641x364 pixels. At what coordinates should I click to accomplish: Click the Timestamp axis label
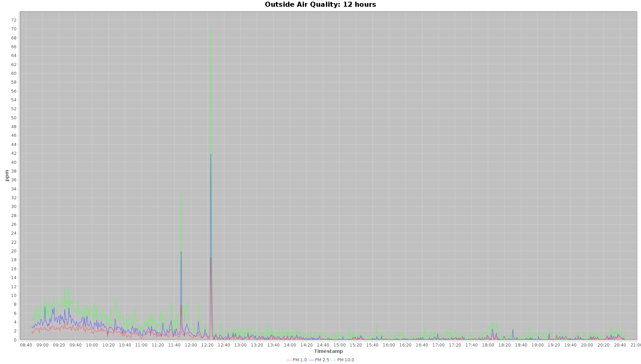[328, 351]
